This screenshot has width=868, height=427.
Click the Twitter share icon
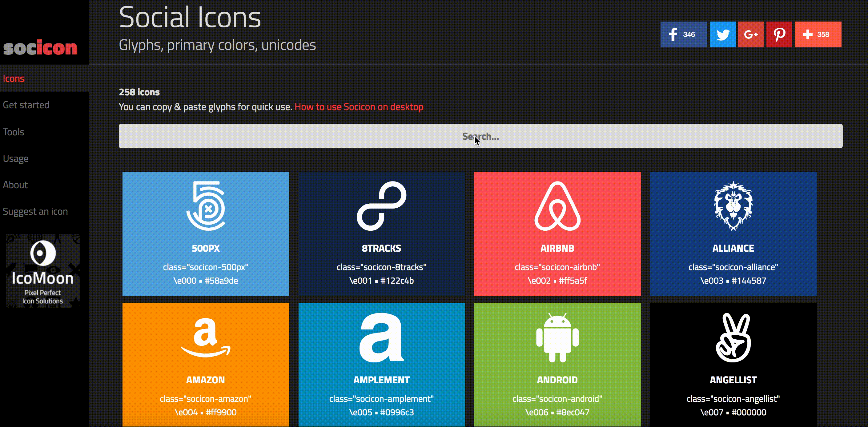click(722, 34)
